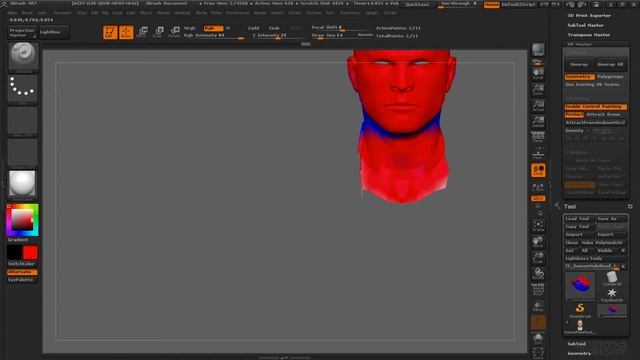Click the right shelf Scale view icon
Viewport: 640px width, 360px height.
click(538, 258)
